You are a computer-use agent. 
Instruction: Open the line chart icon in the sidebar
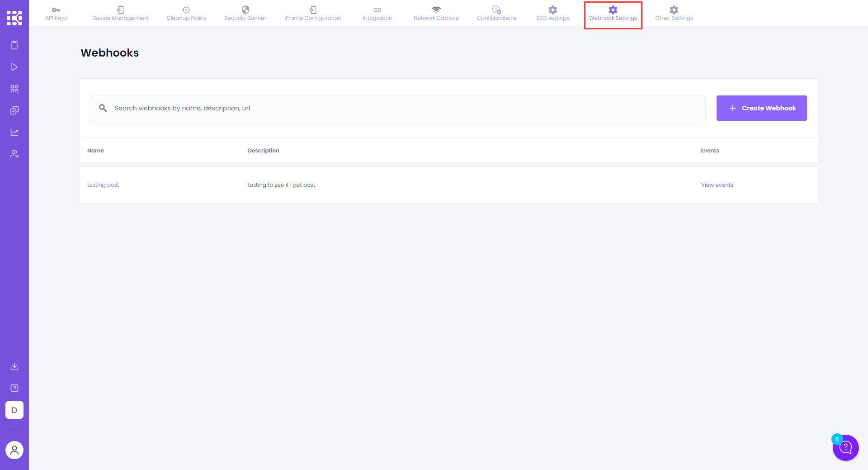(x=14, y=132)
